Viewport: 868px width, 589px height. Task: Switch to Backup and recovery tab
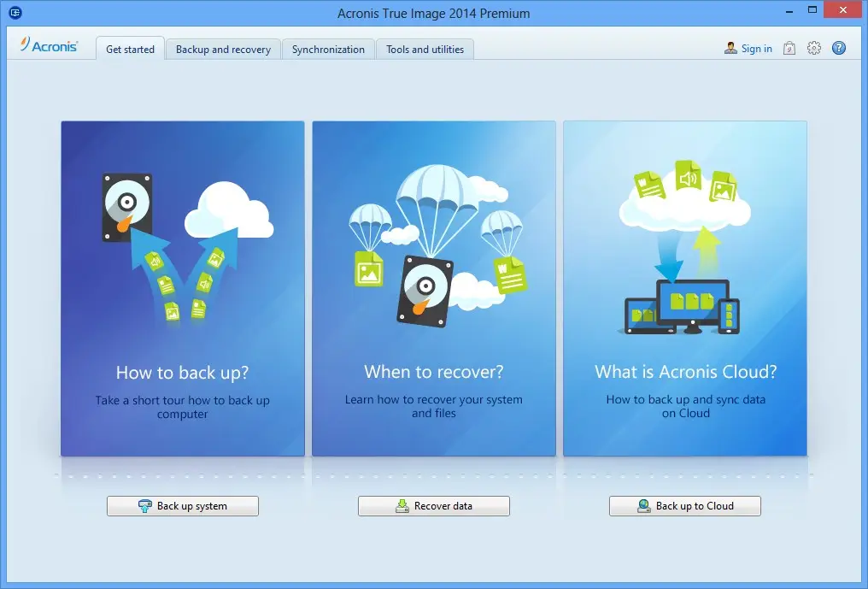coord(223,49)
